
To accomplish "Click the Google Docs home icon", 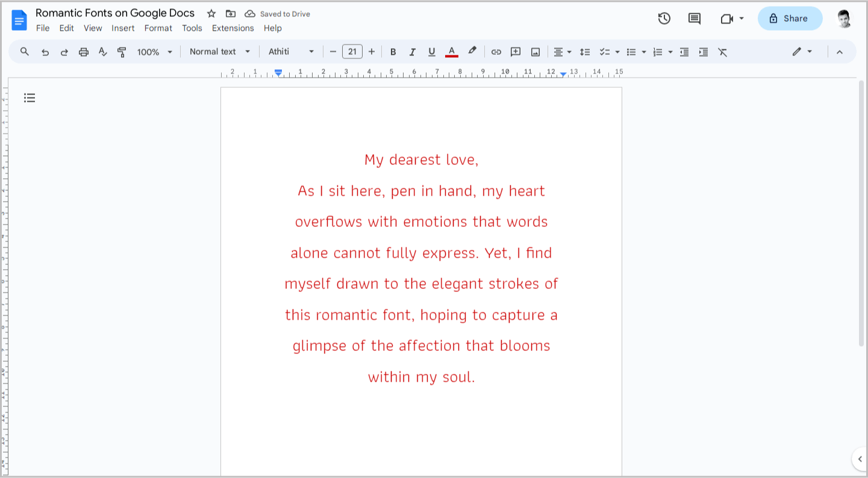I will (19, 20).
